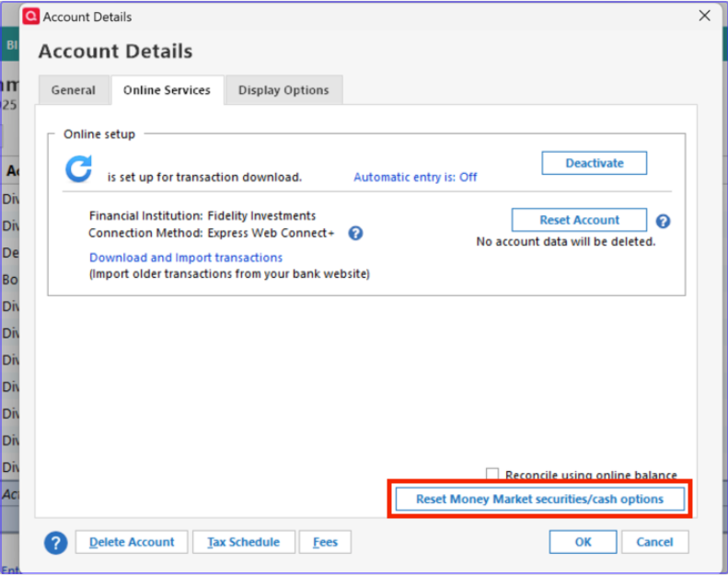The image size is (728, 575).
Task: Click the Fees button
Action: (x=325, y=542)
